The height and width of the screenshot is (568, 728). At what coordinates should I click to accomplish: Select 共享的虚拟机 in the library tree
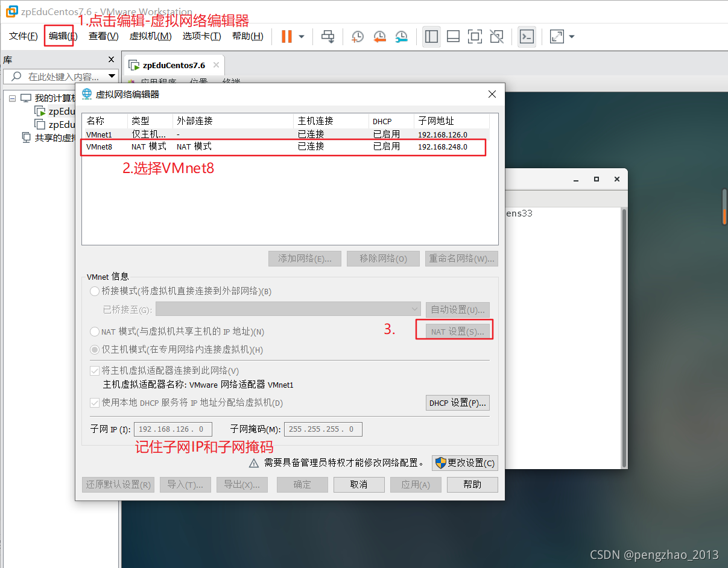click(x=48, y=137)
